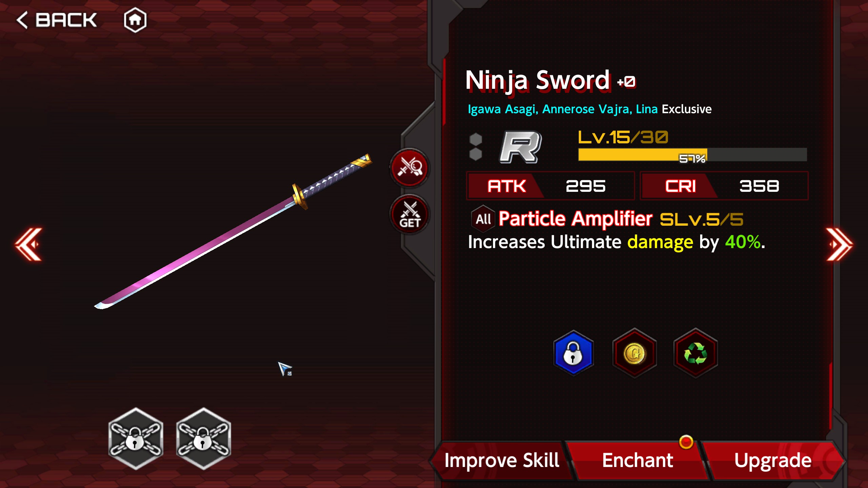Show previous weapon with left chevron
The image size is (868, 488).
tap(29, 244)
